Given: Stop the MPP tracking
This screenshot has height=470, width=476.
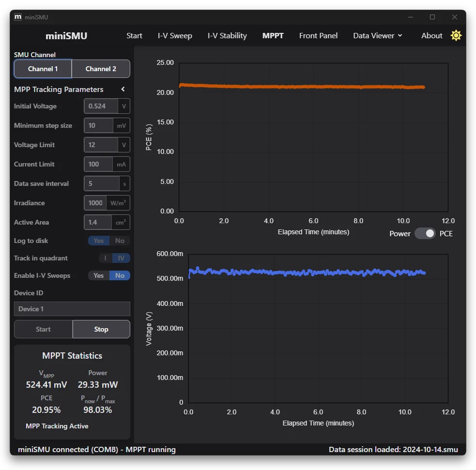Looking at the screenshot, I should [101, 329].
